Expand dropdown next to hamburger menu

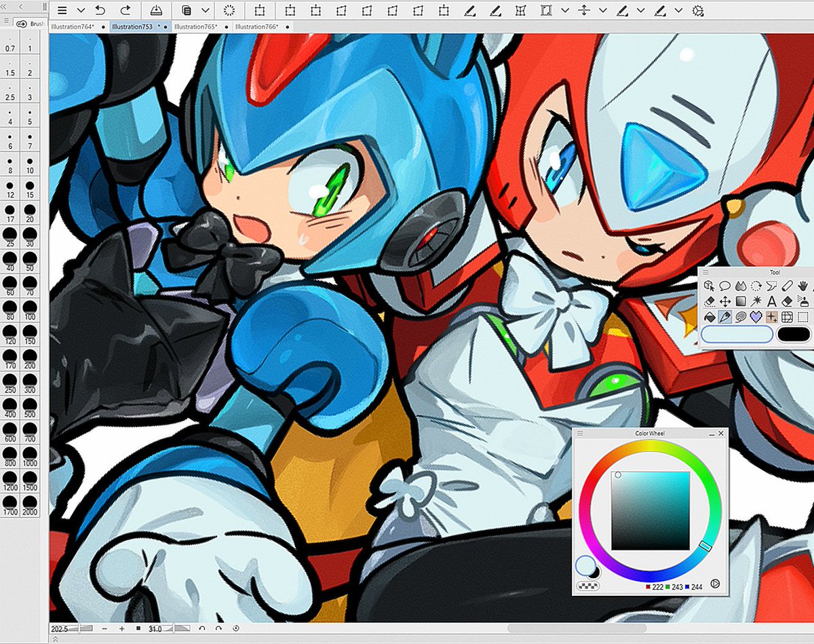pos(81,10)
